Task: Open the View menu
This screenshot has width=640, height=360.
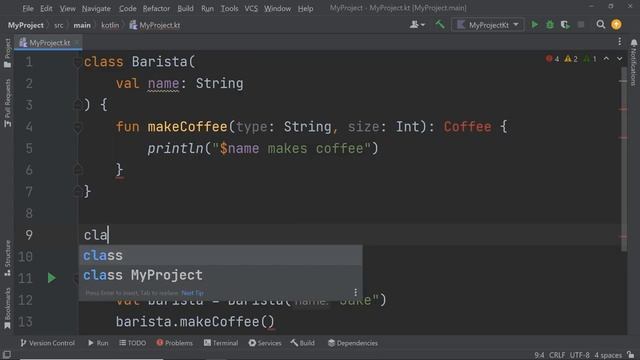Action: [x=67, y=8]
